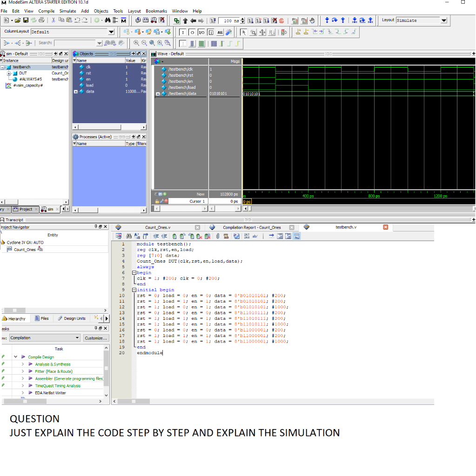Expand Analysis & Synthesis task
Image resolution: width=476 pixels, height=476 pixels.
(23, 364)
